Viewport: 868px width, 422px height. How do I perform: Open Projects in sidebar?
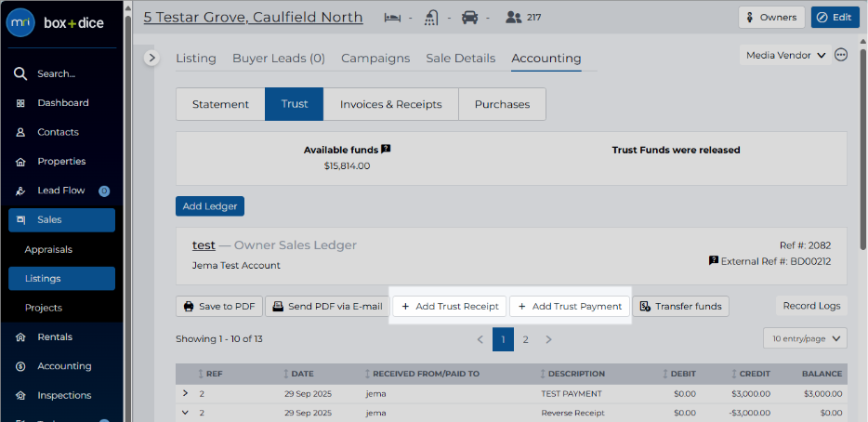coord(43,308)
